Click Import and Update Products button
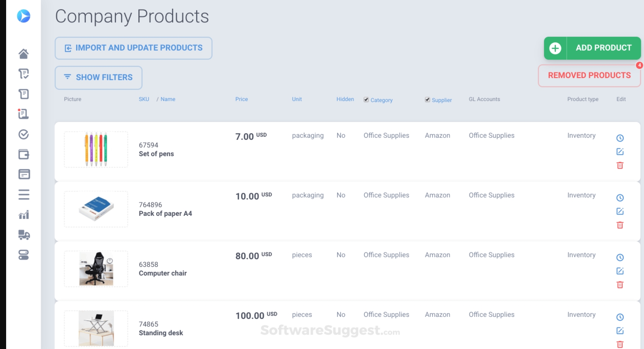 coord(133,48)
